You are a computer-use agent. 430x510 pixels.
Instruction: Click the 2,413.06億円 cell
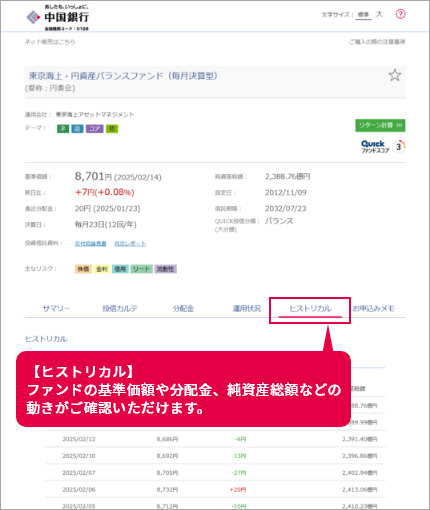[x=359, y=490]
